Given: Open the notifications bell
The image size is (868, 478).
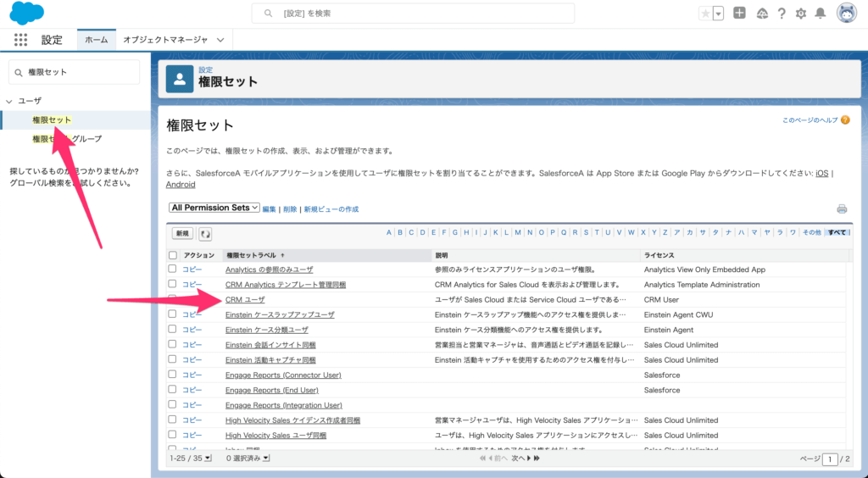Looking at the screenshot, I should 821,14.
